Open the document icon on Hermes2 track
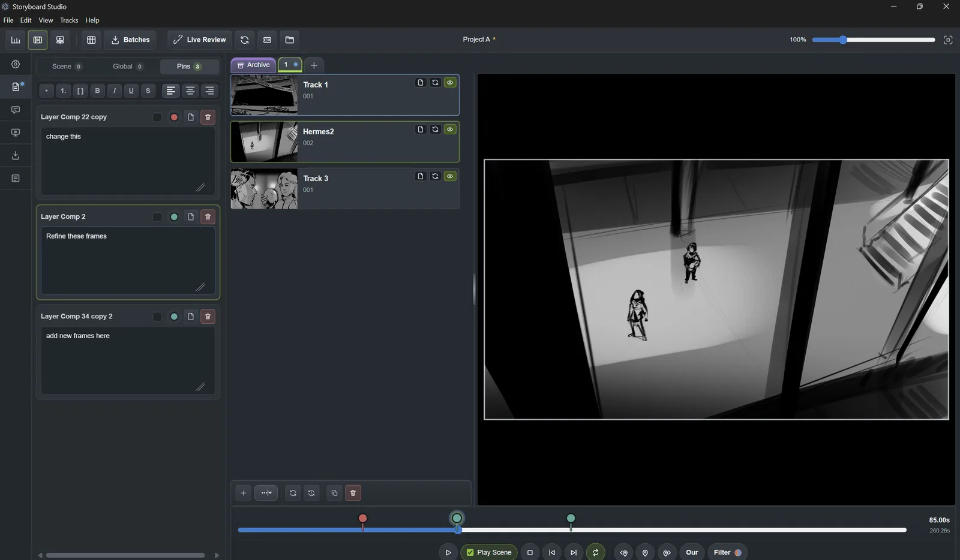 (421, 130)
